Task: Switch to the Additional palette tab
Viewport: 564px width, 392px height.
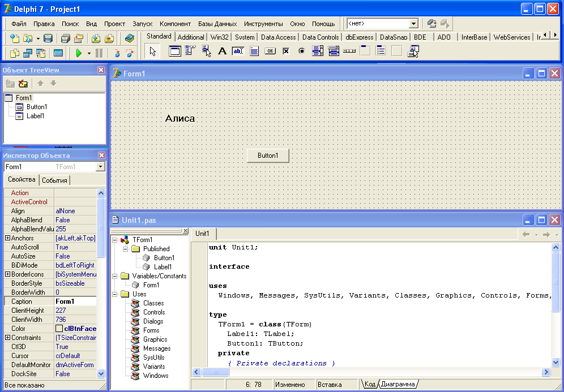Action: tap(191, 37)
